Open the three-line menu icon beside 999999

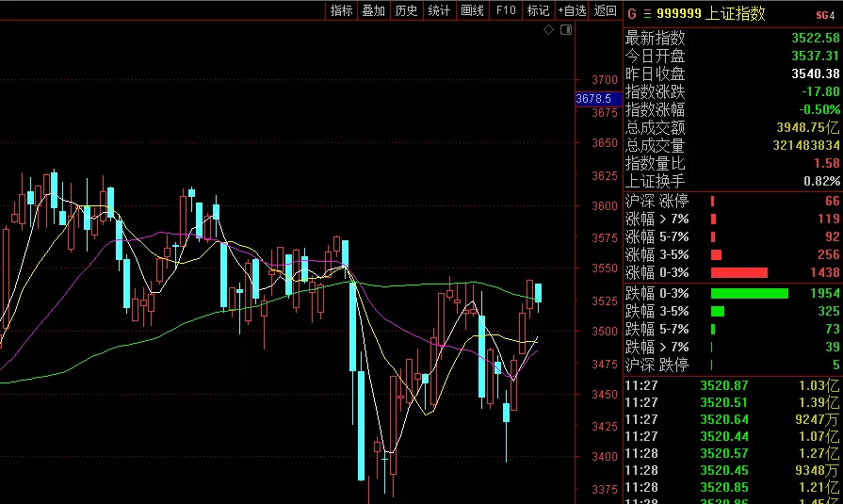[645, 13]
